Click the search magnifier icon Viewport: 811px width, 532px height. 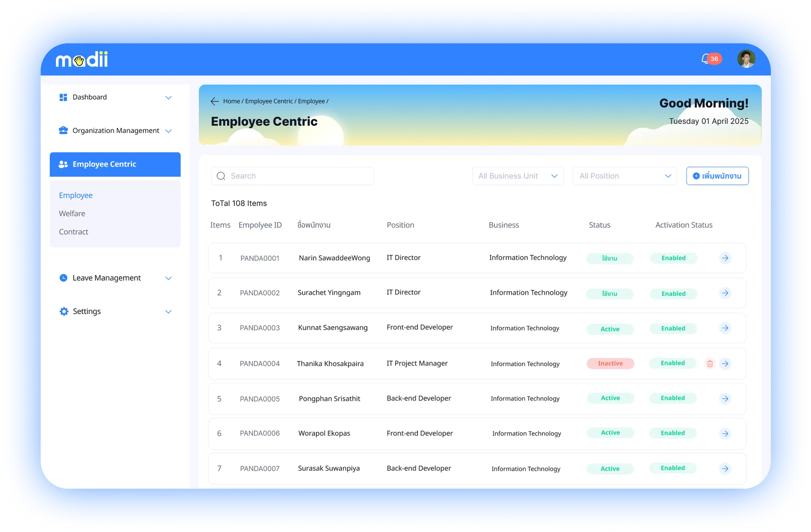(x=221, y=176)
